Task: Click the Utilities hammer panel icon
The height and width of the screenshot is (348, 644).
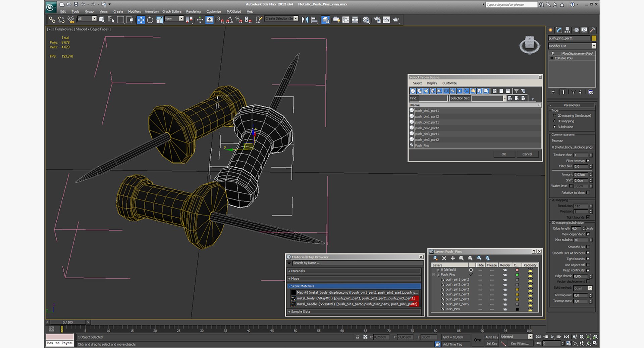Action: [593, 30]
